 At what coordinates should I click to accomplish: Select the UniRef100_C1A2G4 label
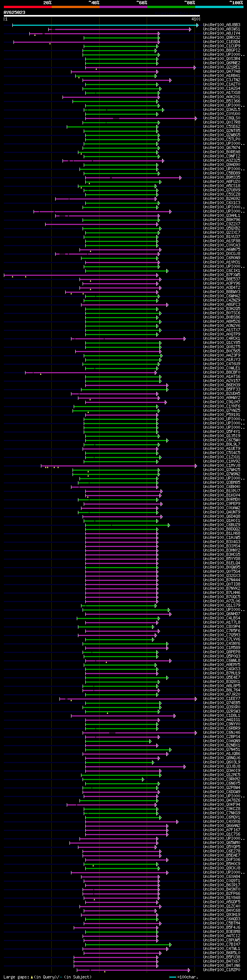[222, 89]
